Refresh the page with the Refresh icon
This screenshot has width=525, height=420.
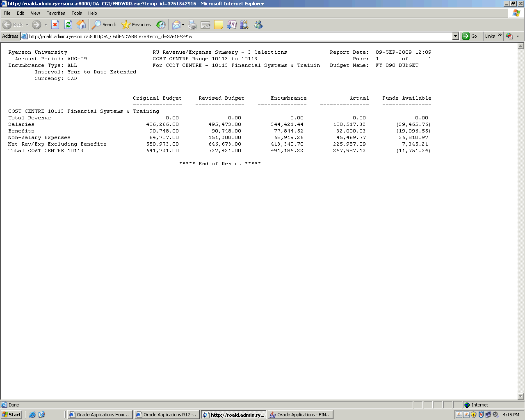tap(68, 25)
